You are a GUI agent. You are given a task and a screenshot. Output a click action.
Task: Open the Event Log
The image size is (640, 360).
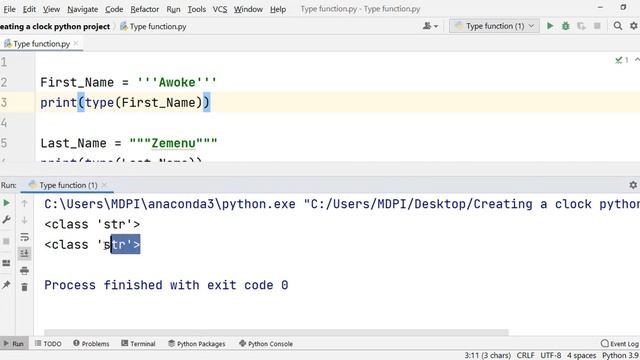click(x=620, y=344)
